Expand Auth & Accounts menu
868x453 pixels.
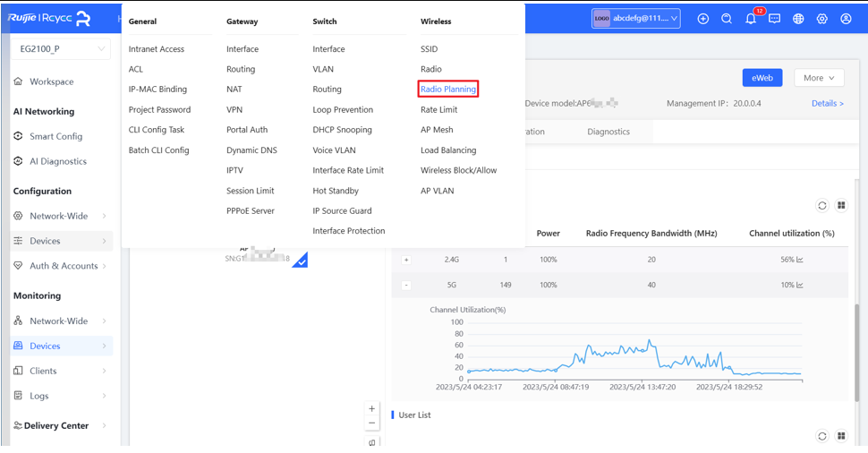pyautogui.click(x=61, y=266)
